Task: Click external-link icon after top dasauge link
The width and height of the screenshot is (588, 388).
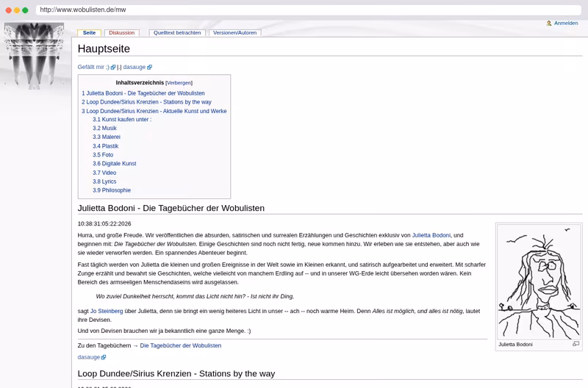Action: pos(149,67)
